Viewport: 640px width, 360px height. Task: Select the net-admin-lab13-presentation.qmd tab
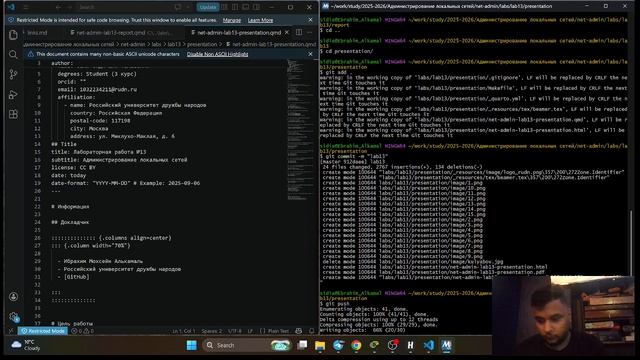click(x=239, y=32)
